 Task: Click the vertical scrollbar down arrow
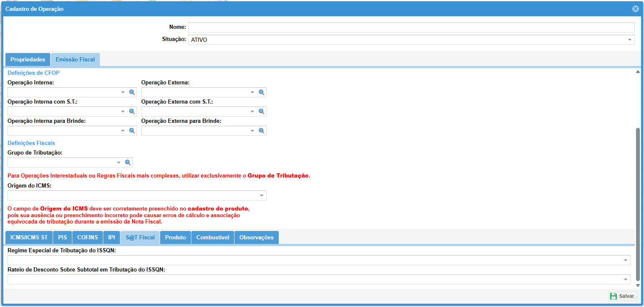[637, 285]
